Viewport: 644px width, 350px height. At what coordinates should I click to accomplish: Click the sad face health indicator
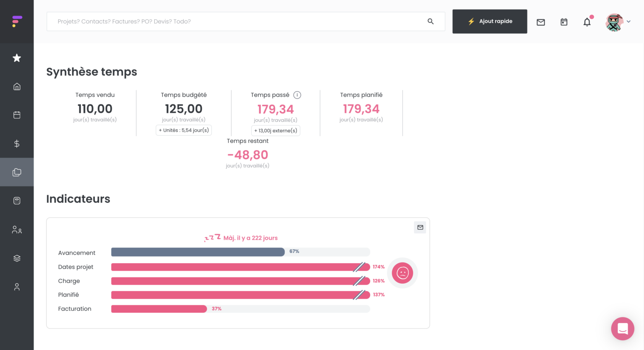pyautogui.click(x=402, y=273)
